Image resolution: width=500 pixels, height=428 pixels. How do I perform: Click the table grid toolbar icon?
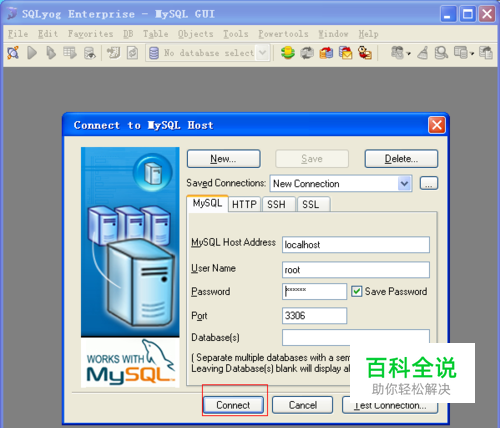point(70,53)
